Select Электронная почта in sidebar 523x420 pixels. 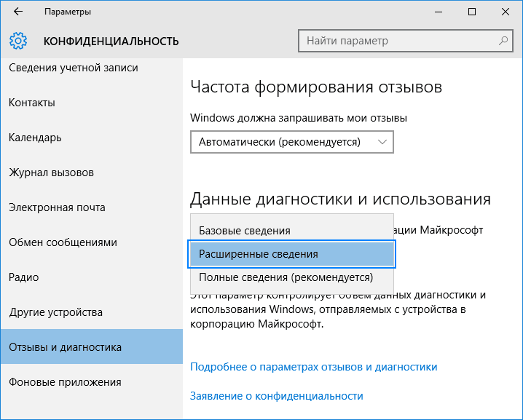[x=57, y=207]
